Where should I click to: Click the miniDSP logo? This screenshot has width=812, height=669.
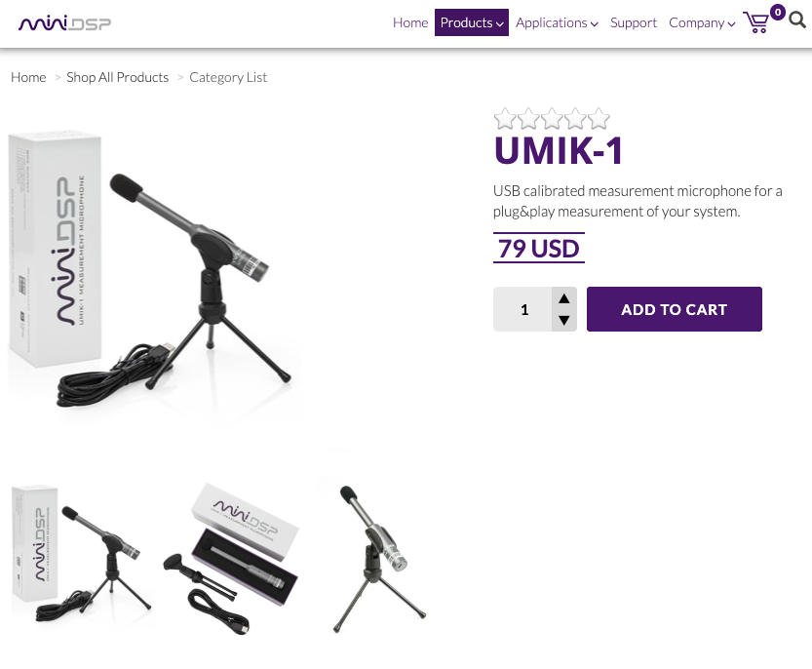(x=64, y=23)
